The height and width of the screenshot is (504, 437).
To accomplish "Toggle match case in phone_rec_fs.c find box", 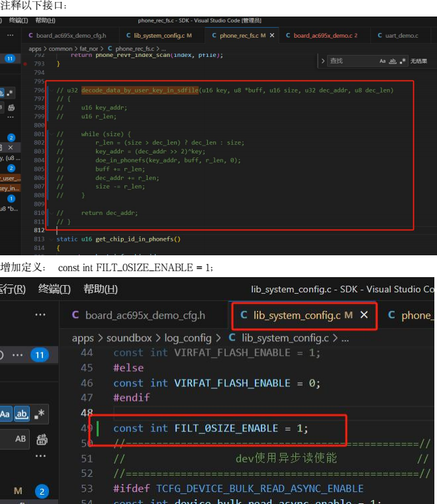I will point(383,61).
